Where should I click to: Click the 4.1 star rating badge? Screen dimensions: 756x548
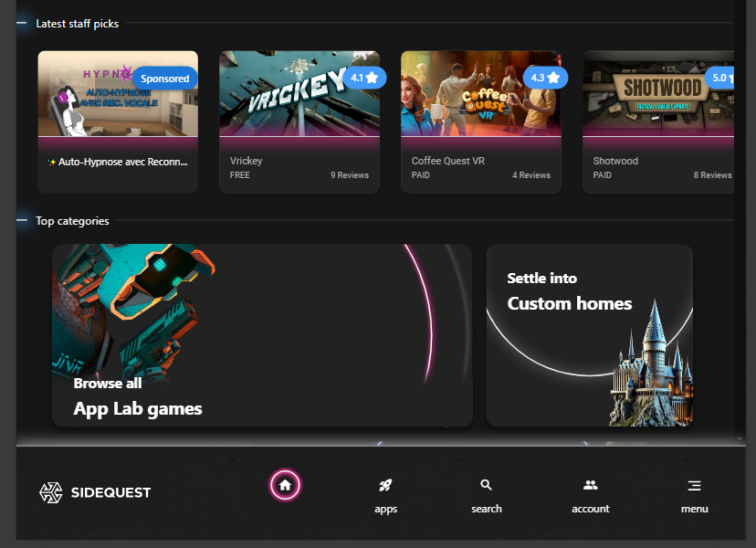pos(364,78)
